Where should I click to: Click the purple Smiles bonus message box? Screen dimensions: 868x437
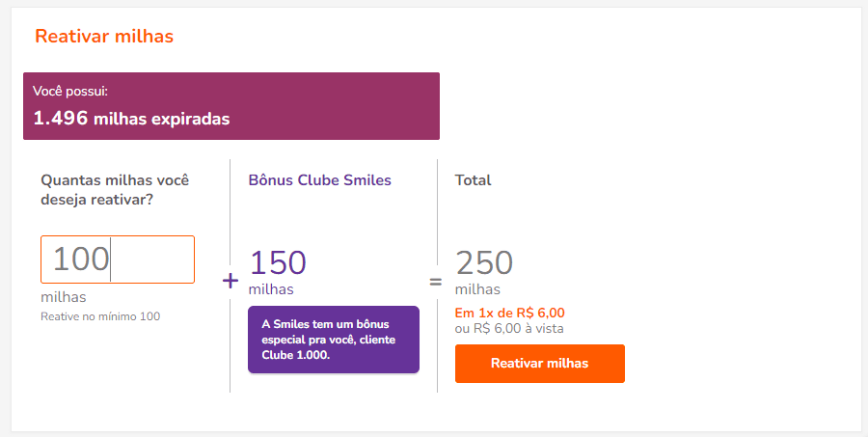334,340
